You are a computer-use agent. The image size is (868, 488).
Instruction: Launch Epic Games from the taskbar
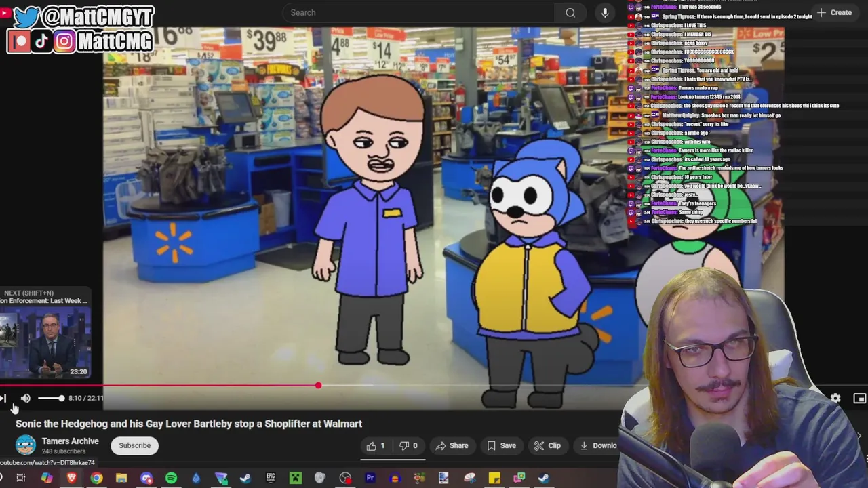(271, 478)
